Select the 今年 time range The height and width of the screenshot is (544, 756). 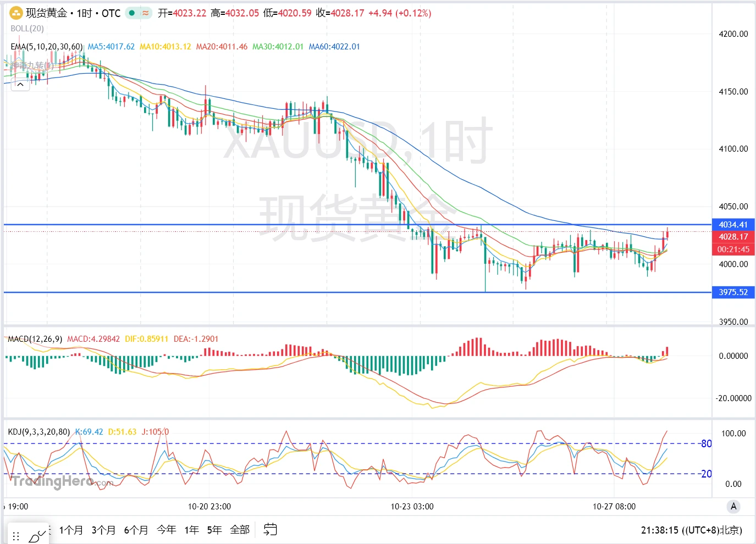coord(167,530)
